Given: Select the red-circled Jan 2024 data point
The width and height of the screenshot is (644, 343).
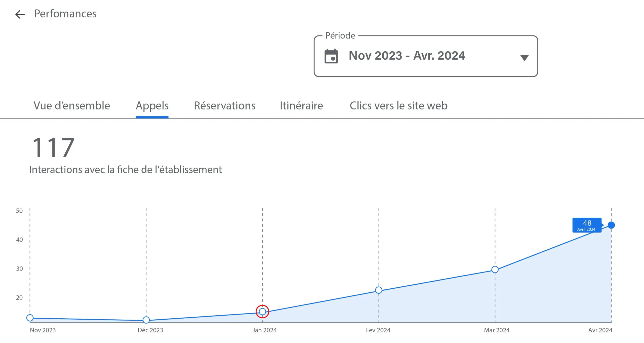Looking at the screenshot, I should [x=262, y=312].
